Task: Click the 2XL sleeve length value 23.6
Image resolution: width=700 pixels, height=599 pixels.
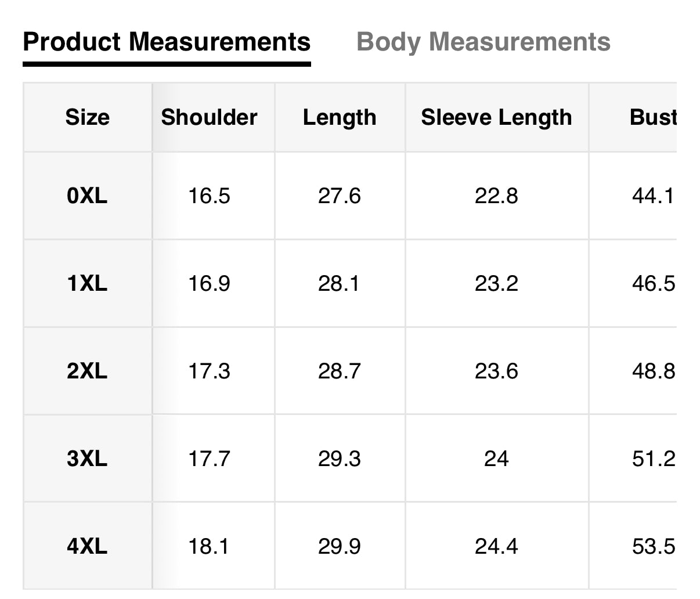Action: pyautogui.click(x=496, y=371)
